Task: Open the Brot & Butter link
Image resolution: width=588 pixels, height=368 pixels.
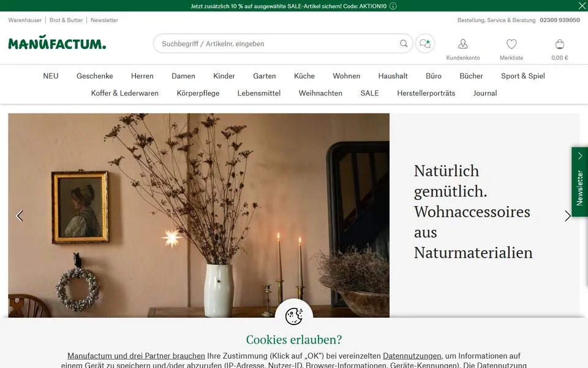Action: coord(66,20)
